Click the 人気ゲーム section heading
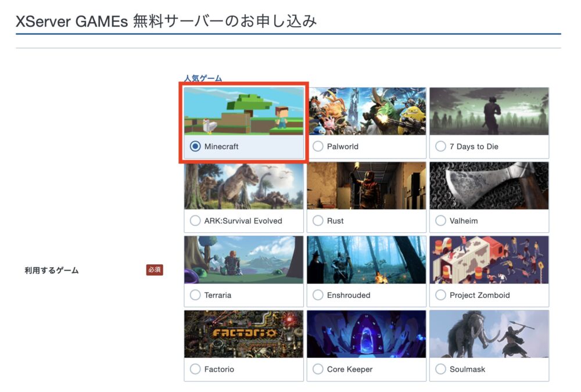 click(203, 78)
